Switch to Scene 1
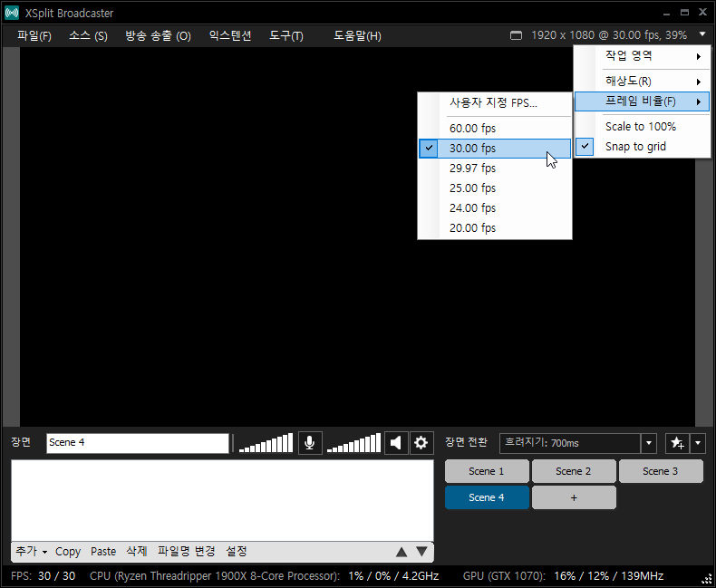716x588 pixels. (x=487, y=472)
